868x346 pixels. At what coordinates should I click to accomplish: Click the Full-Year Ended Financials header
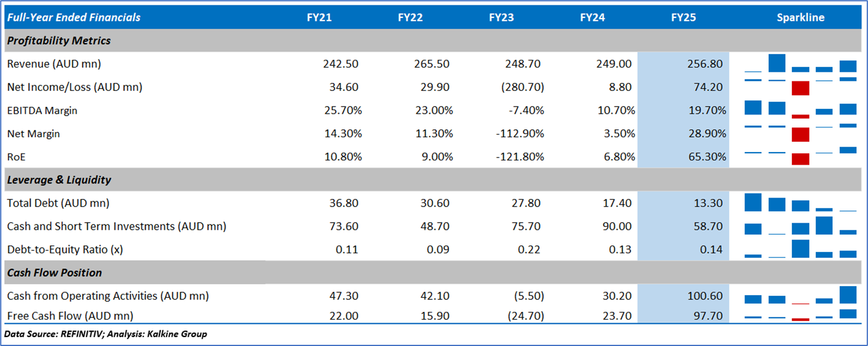click(x=74, y=17)
